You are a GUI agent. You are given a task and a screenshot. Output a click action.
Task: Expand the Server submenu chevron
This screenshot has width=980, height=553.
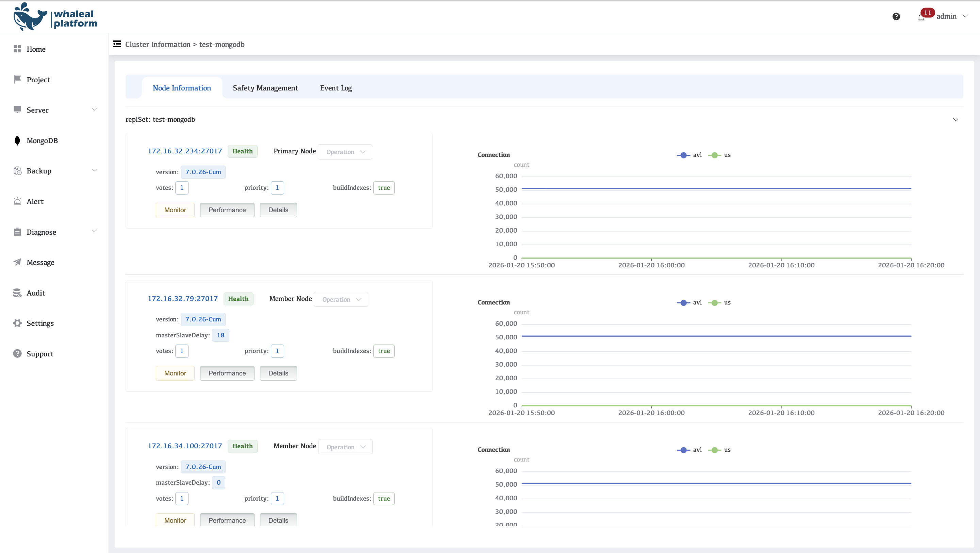[94, 110]
